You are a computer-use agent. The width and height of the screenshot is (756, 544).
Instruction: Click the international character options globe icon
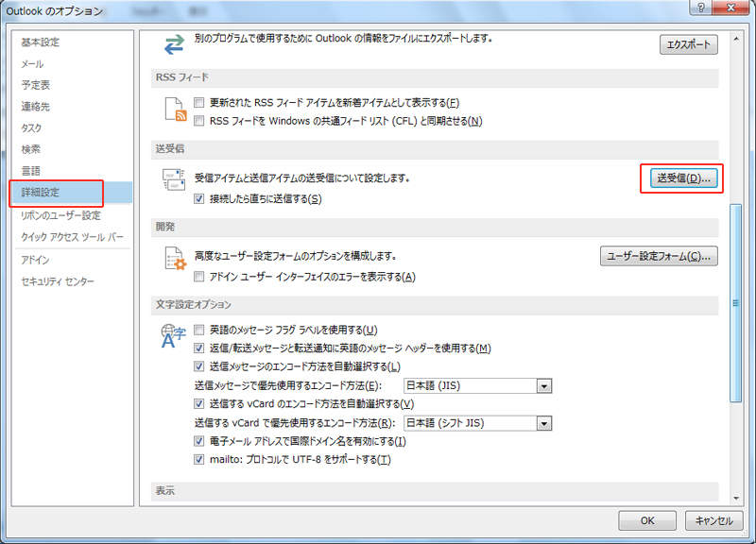pos(173,336)
